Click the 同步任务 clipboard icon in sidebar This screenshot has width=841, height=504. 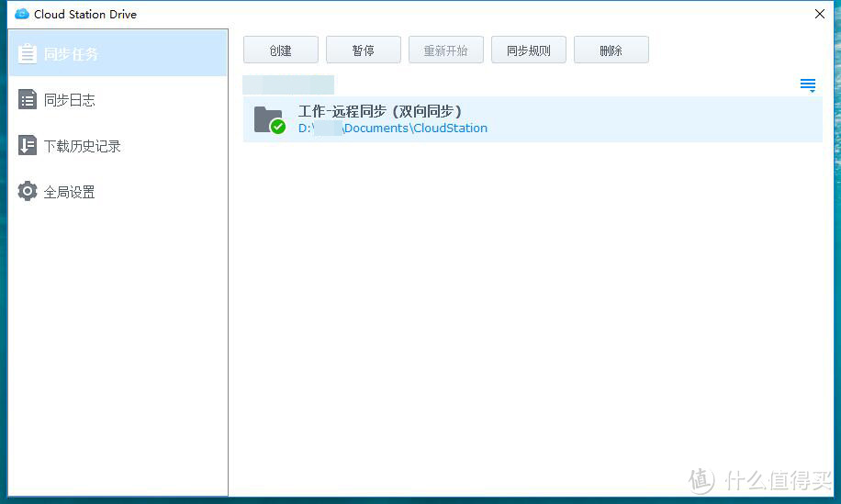tap(28, 53)
